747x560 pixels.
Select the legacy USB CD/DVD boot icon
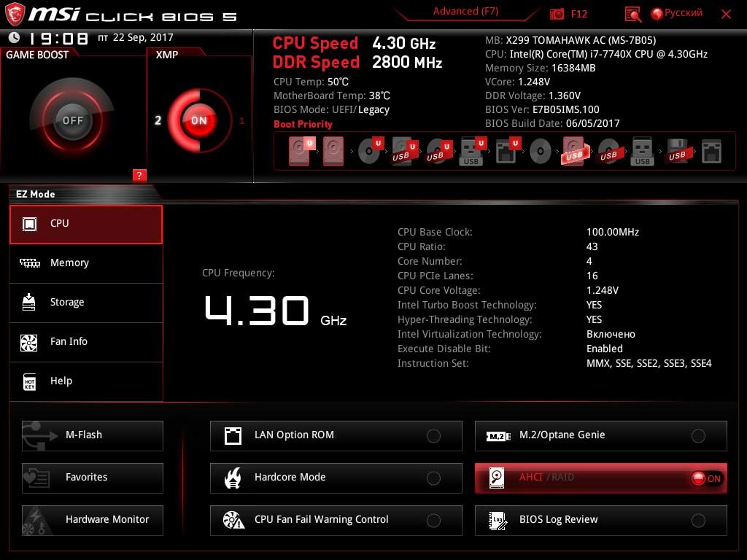[609, 152]
